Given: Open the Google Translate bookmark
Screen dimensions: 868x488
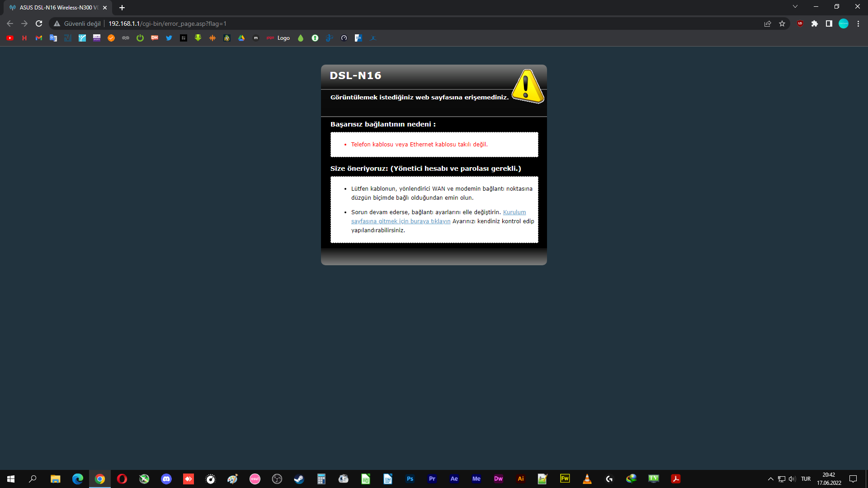Looking at the screenshot, I should pos(53,38).
